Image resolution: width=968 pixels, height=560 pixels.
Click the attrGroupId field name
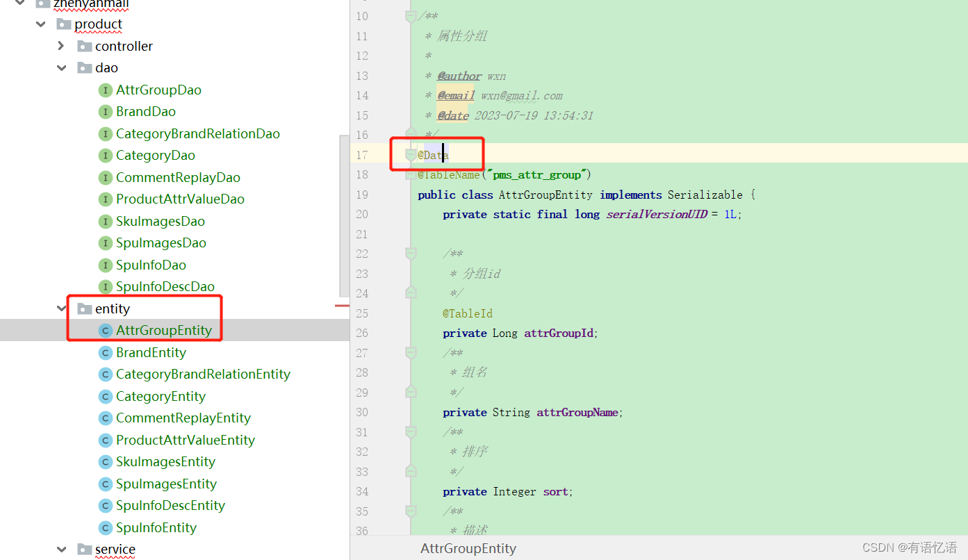click(x=559, y=333)
